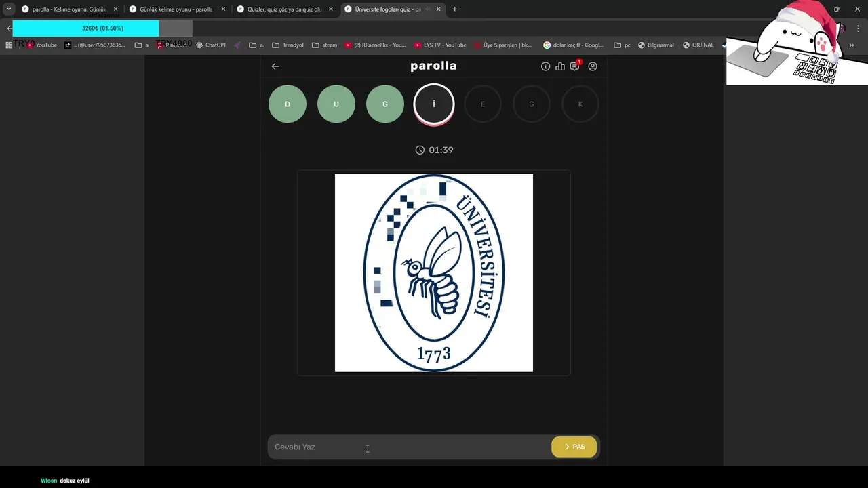Click the clock icon beside 01:39
This screenshot has width=868, height=488.
point(420,150)
